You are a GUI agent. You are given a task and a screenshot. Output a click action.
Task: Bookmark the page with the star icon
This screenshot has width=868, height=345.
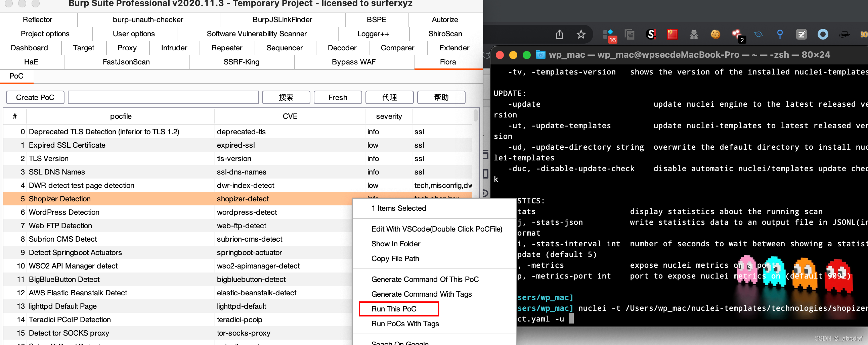click(x=581, y=34)
